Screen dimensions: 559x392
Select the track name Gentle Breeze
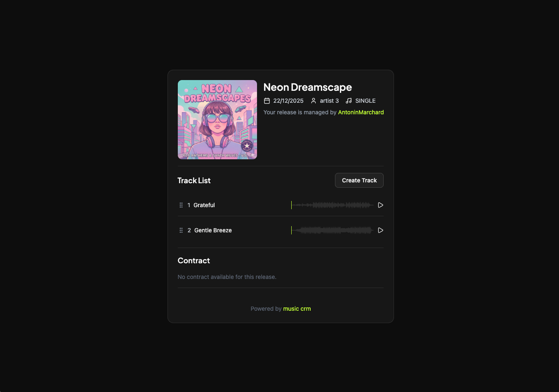[213, 230]
